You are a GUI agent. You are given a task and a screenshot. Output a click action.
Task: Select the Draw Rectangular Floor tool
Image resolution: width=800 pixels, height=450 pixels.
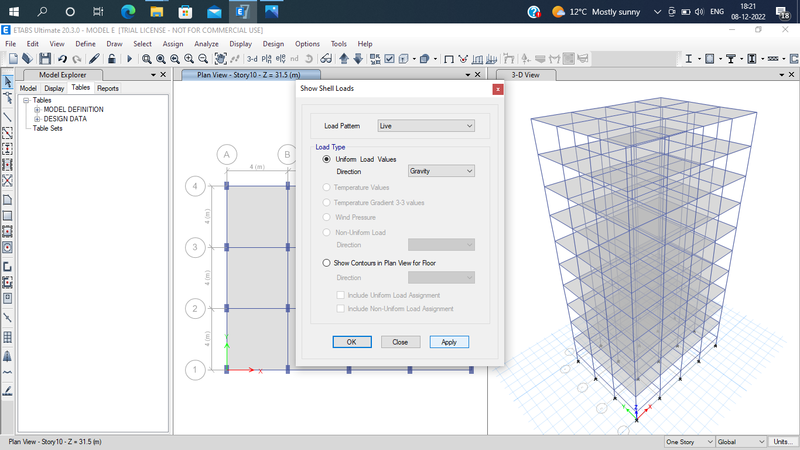(x=8, y=216)
